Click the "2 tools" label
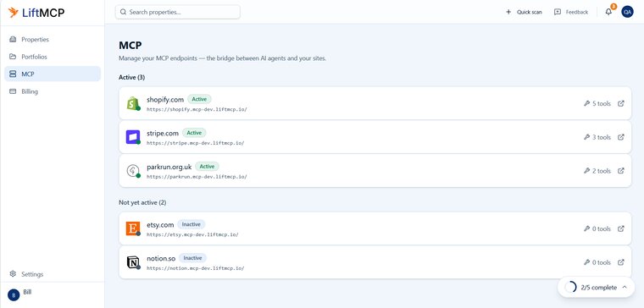This screenshot has width=644, height=308. pos(602,171)
